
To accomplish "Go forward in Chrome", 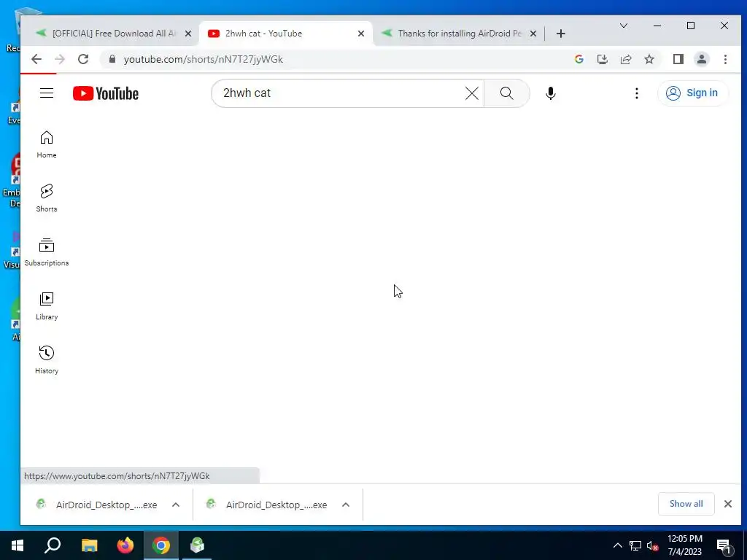I will 60,59.
